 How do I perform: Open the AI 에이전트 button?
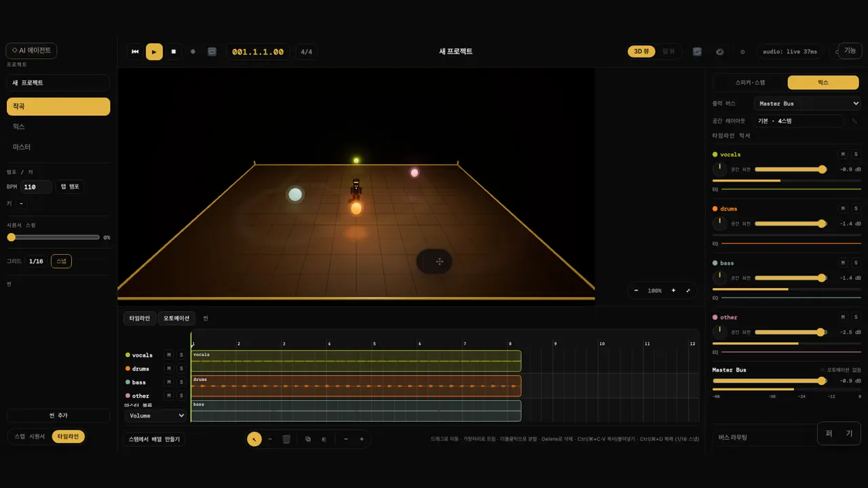pos(31,50)
